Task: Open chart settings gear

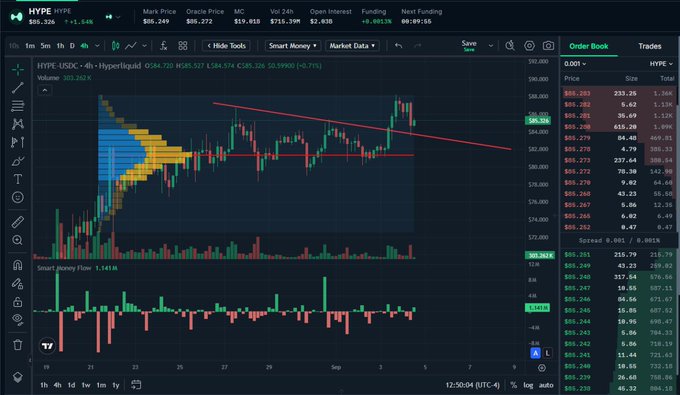Action: point(529,46)
